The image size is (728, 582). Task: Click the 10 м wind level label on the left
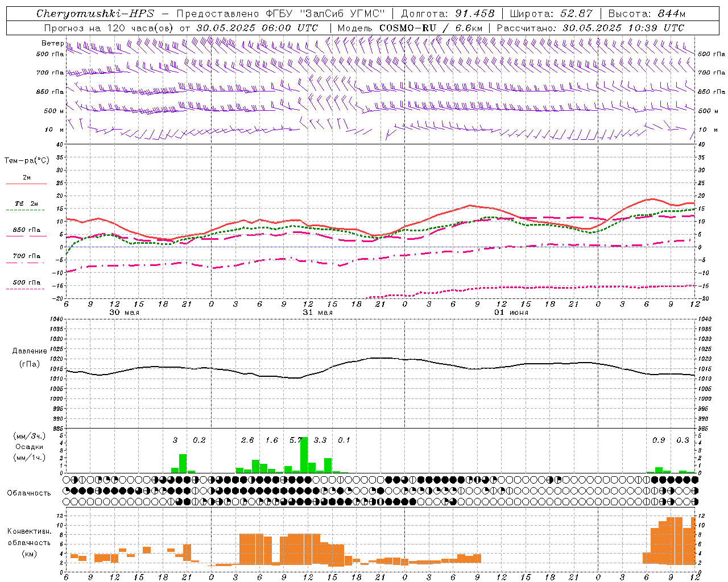[x=54, y=130]
